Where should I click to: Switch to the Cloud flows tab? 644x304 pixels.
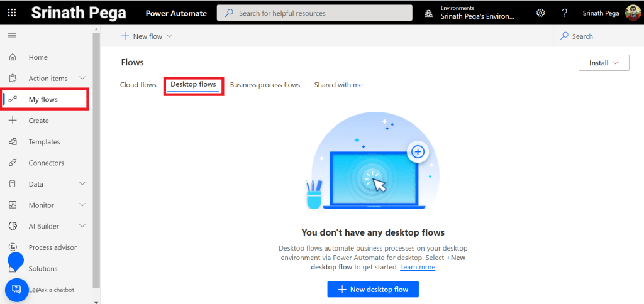[138, 85]
